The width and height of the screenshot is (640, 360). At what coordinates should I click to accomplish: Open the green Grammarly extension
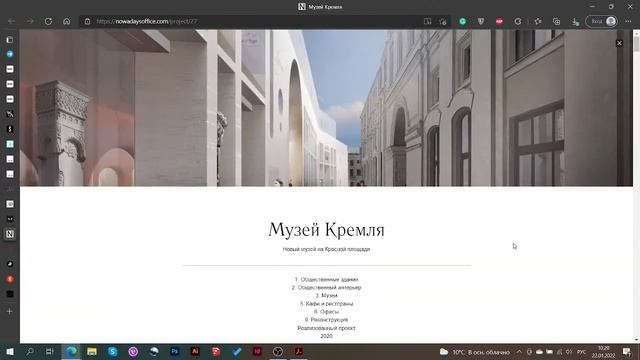coord(462,21)
